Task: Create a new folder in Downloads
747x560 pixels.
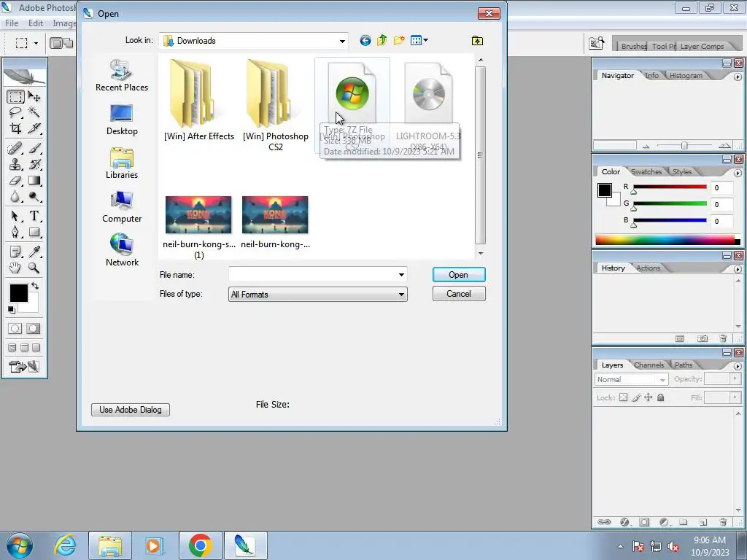Action: 399,41
